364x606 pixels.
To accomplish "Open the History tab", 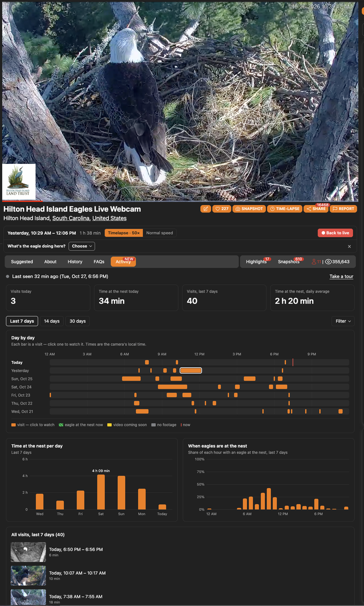I will (75, 262).
